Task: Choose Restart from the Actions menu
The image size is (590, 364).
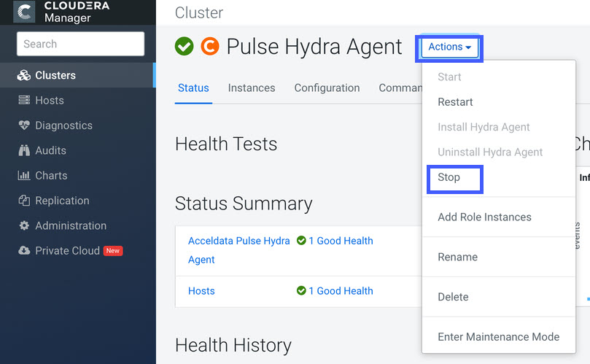Action: [x=455, y=102]
